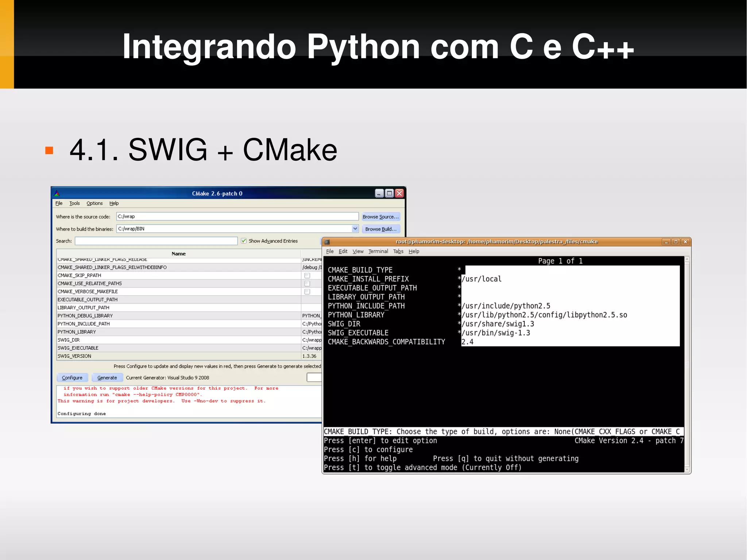Select CMAKE_SHARED_LINKER_FLAGS_RELWITHDEBINFO row
Image resolution: width=747 pixels, height=560 pixels.
tap(189, 267)
